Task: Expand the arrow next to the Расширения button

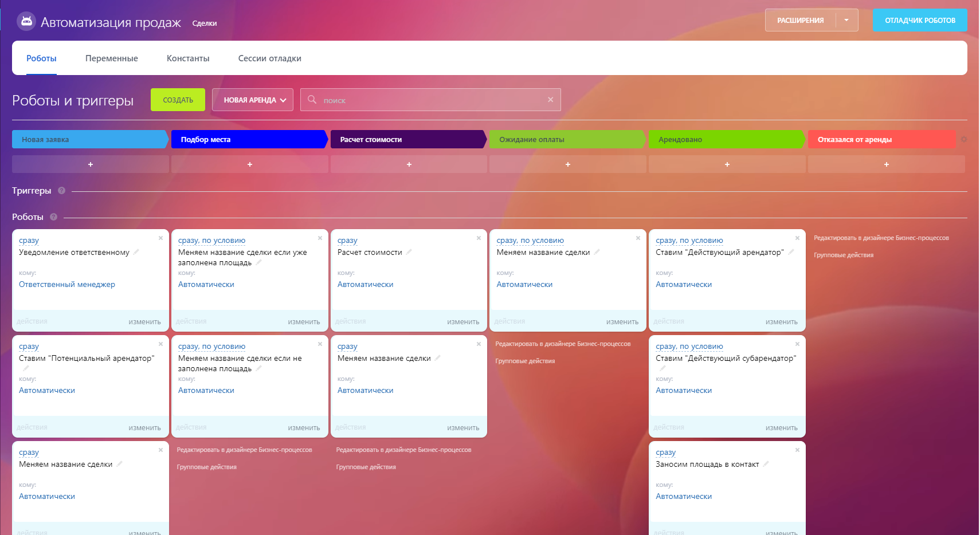Action: click(846, 20)
